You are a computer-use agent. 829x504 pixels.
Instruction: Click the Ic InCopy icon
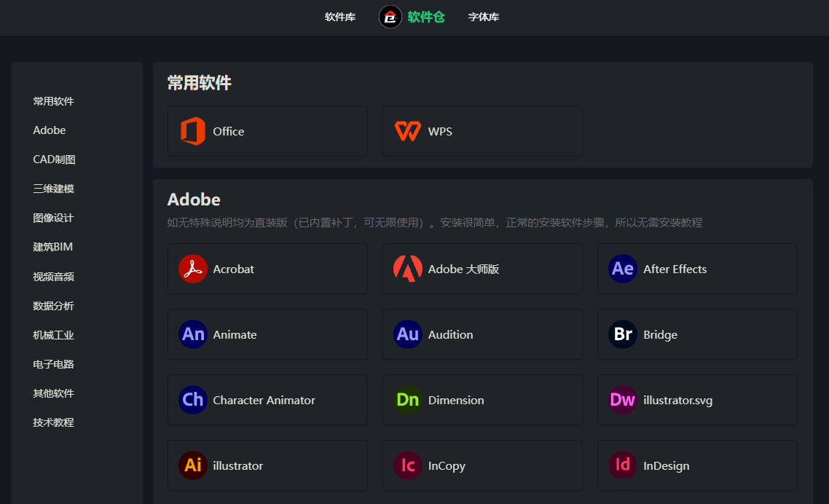(x=408, y=465)
